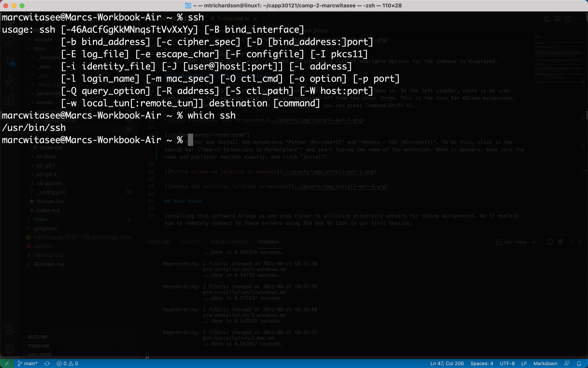This screenshot has width=588, height=368.
Task: Click the folder proxy icon in Terminal title bar
Action: pos(188,6)
